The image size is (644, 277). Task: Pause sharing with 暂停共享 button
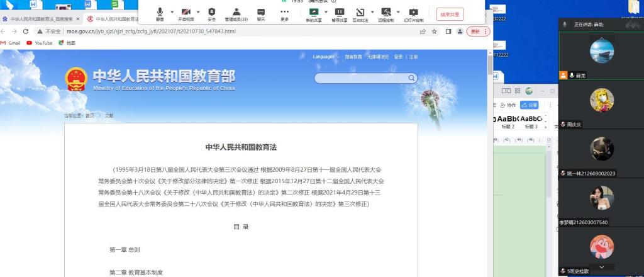click(339, 14)
